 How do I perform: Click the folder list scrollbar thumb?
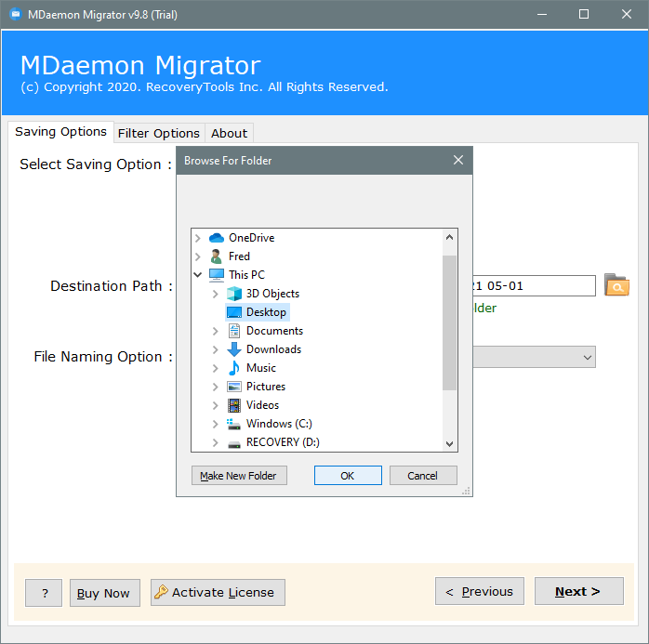449,322
